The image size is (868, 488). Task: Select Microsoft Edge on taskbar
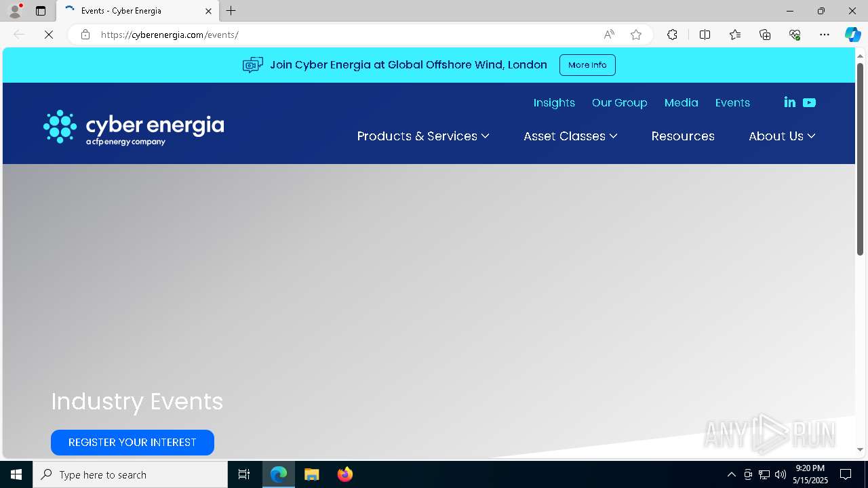279,474
